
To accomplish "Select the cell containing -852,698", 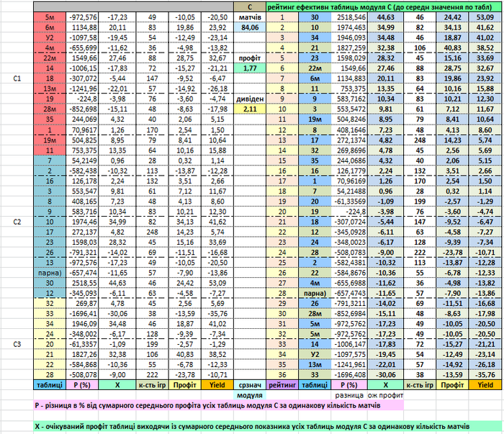I will pyautogui.click(x=82, y=109).
